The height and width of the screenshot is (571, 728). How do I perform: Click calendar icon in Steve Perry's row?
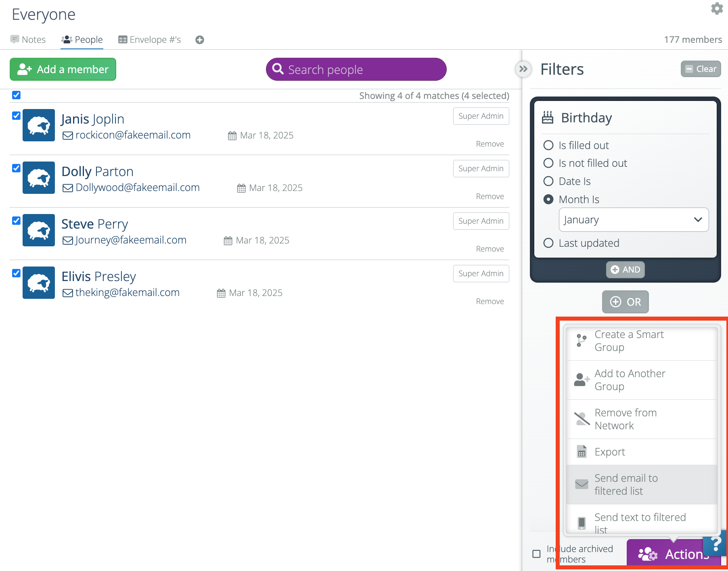[228, 241]
